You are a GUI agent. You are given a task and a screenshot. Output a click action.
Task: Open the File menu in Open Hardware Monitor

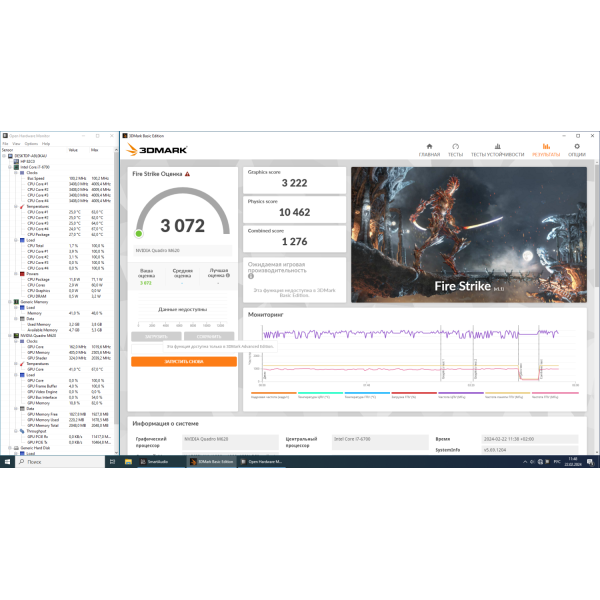(x=5, y=143)
